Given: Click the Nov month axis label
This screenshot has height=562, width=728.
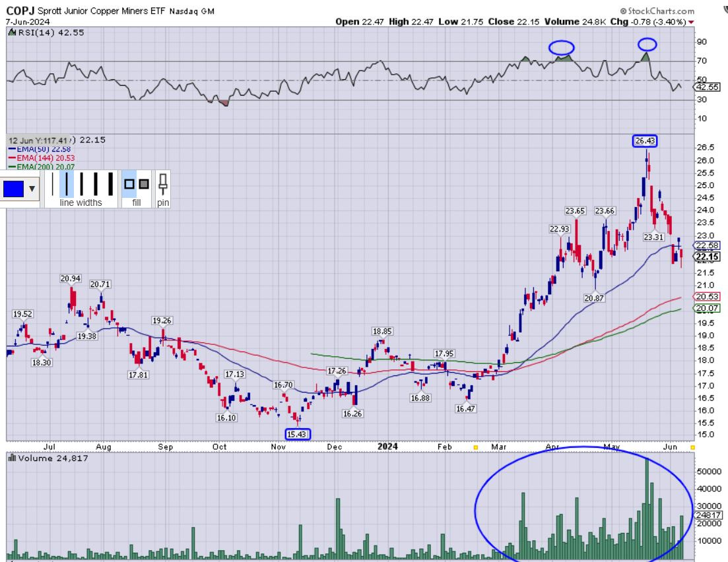Looking at the screenshot, I should coord(278,447).
